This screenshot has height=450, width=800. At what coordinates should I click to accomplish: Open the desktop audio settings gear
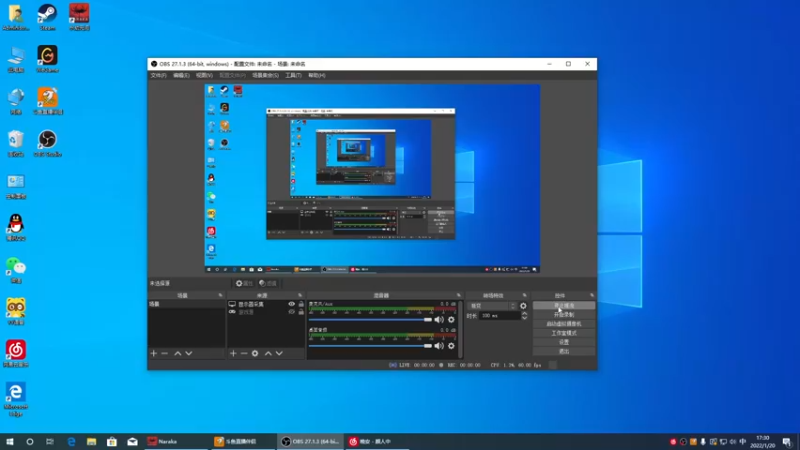tap(451, 346)
